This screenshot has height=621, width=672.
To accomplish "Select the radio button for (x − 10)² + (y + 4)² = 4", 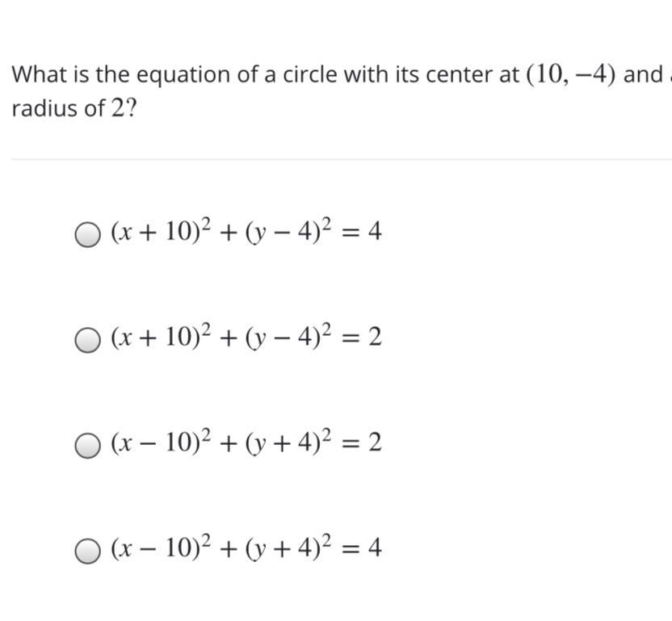I will point(88,551).
